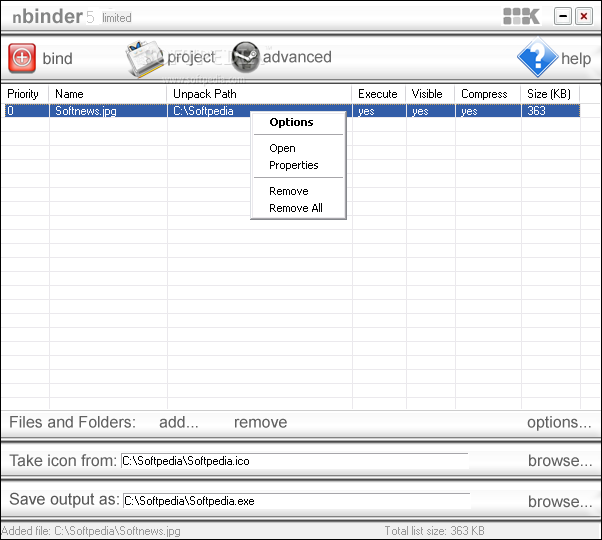The image size is (602, 540).
Task: Minimize the nbinder window
Action: [x=563, y=17]
